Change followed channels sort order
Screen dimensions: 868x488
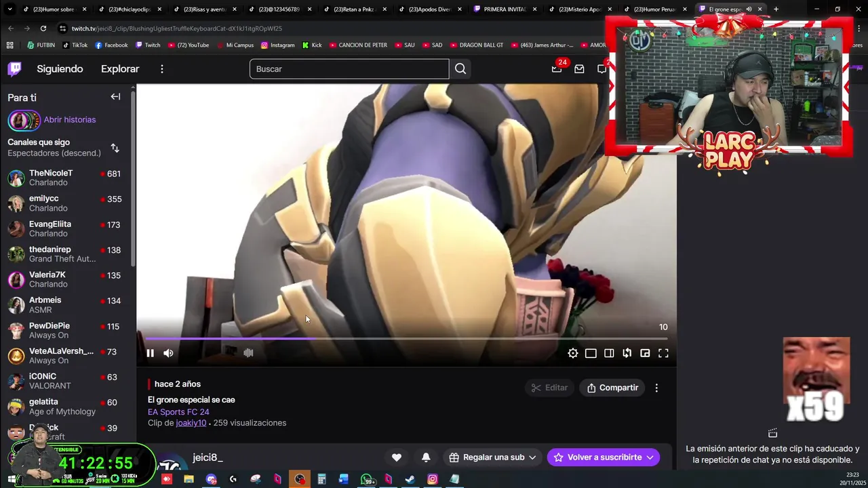[115, 148]
